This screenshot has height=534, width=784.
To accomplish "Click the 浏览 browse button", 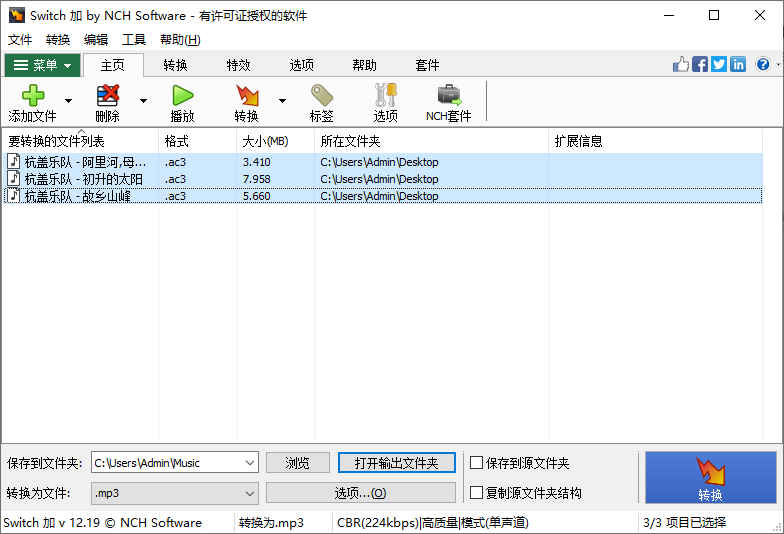I will click(x=298, y=463).
